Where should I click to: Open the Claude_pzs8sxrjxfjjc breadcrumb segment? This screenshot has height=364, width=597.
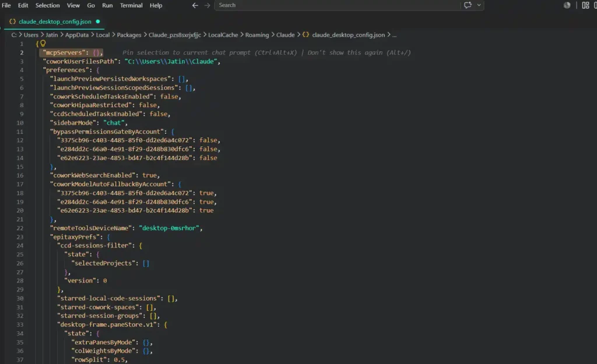(x=175, y=35)
